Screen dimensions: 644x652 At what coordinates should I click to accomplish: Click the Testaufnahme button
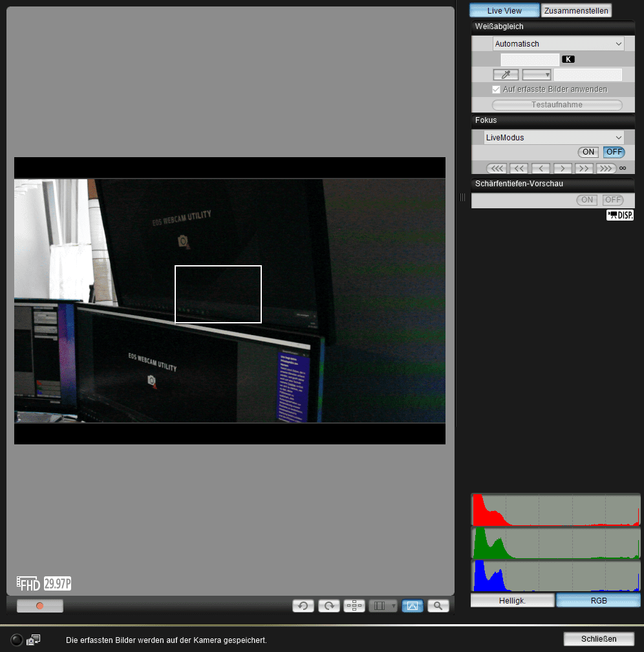557,105
